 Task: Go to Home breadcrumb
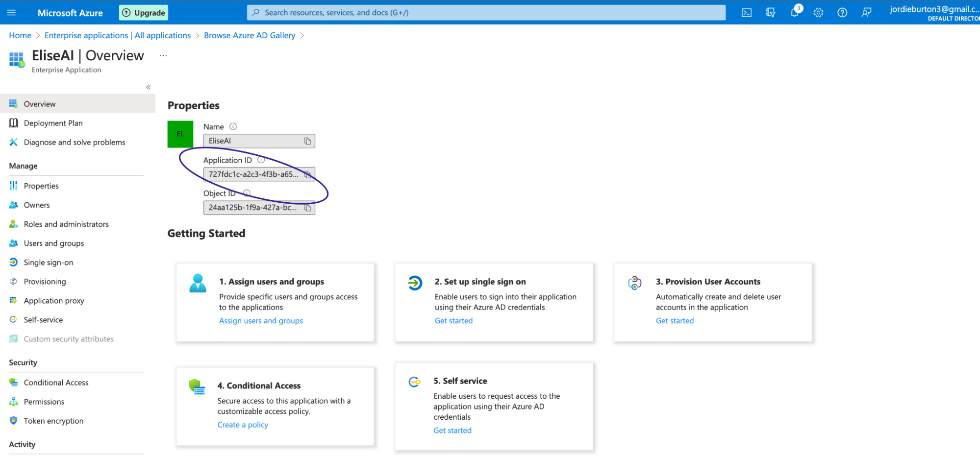20,35
